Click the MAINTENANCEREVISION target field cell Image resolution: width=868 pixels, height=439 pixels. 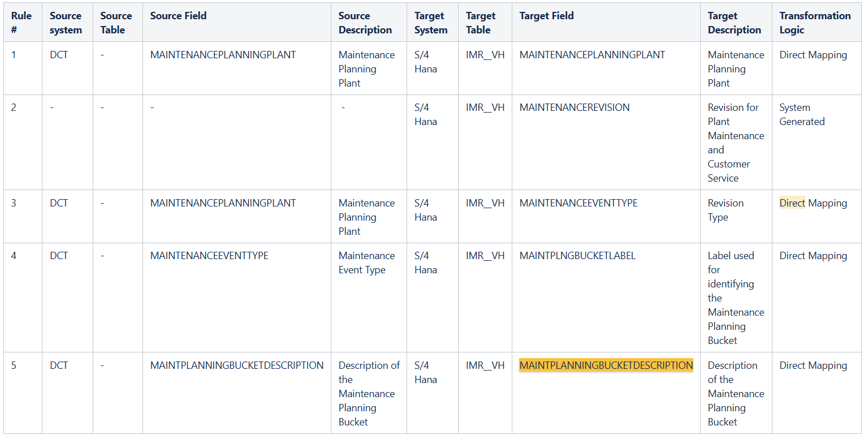[574, 107]
